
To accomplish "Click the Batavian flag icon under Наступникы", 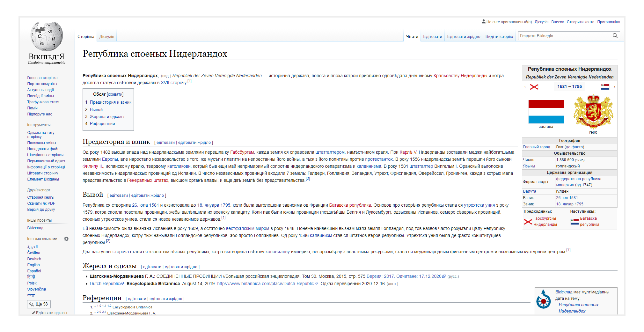I will click(574, 222).
